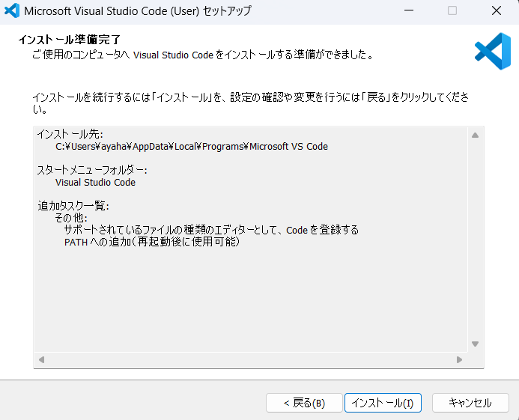The width and height of the screenshot is (519, 420).
Task: Click the 追加タスク一覧: label
Action: click(73, 206)
